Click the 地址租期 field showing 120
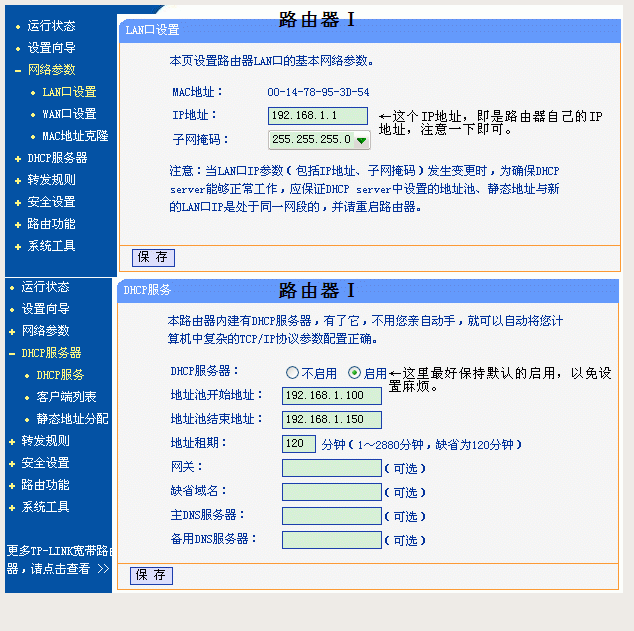The image size is (634, 631). coord(299,444)
